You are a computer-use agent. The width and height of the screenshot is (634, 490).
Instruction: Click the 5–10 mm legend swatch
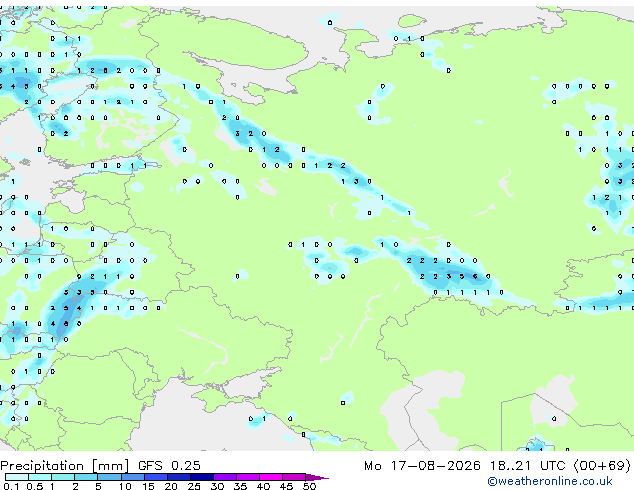point(109,477)
